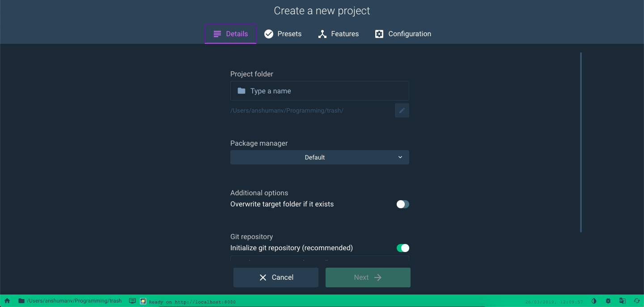Image resolution: width=644 pixels, height=307 pixels.
Task: Expand the package manager chevron
Action: pyautogui.click(x=400, y=157)
